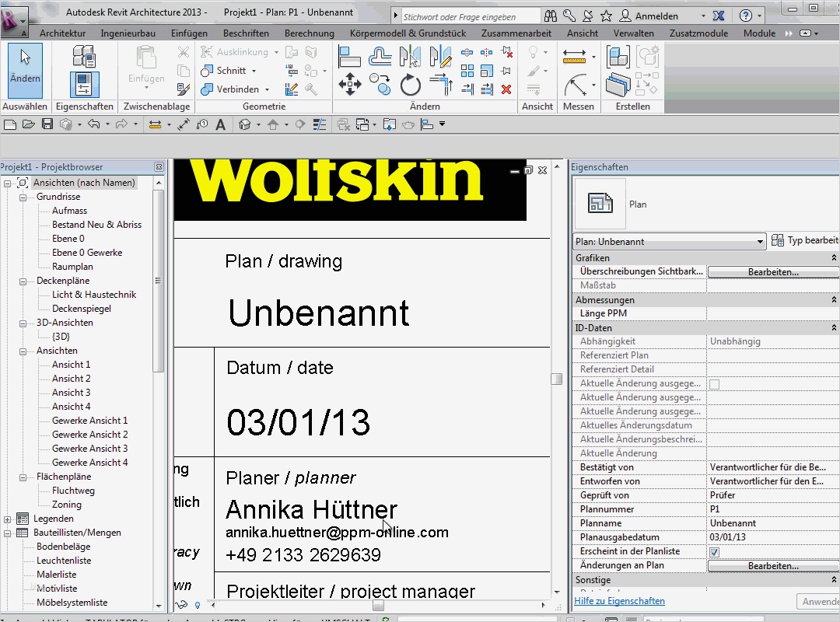Close the Projektbrowser panel
The height and width of the screenshot is (622, 840).
pos(159,167)
